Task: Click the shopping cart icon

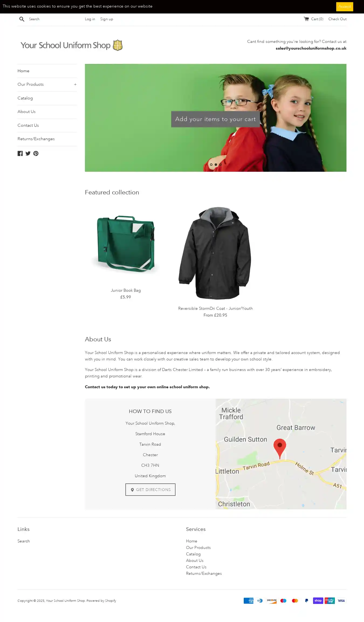Action: point(306,19)
